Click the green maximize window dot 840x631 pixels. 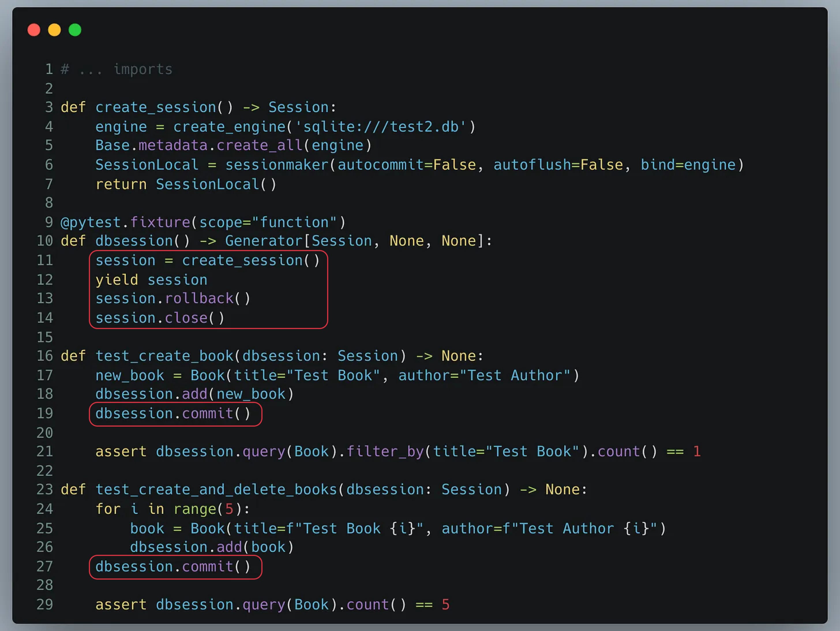(x=75, y=30)
